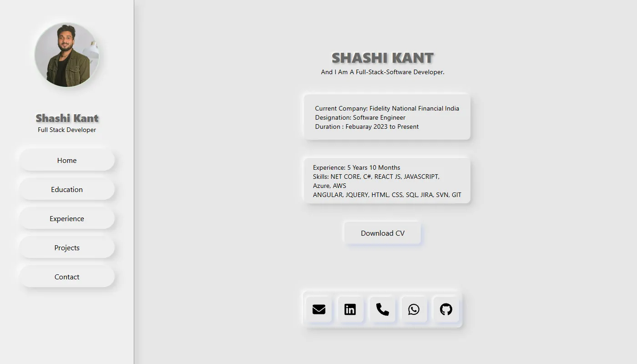Image resolution: width=637 pixels, height=364 pixels.
Task: Click the sidebar Shashi Kant name
Action: pos(67,118)
